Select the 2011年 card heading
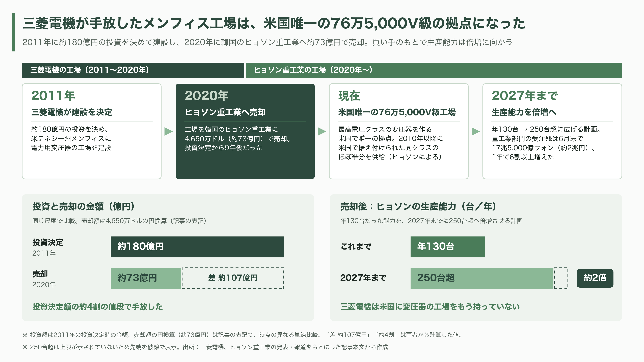This screenshot has height=362, width=644. click(53, 96)
